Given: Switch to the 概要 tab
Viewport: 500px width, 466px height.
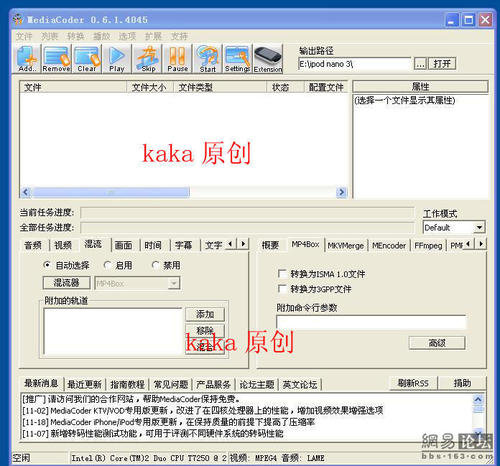Looking at the screenshot, I should tap(270, 246).
